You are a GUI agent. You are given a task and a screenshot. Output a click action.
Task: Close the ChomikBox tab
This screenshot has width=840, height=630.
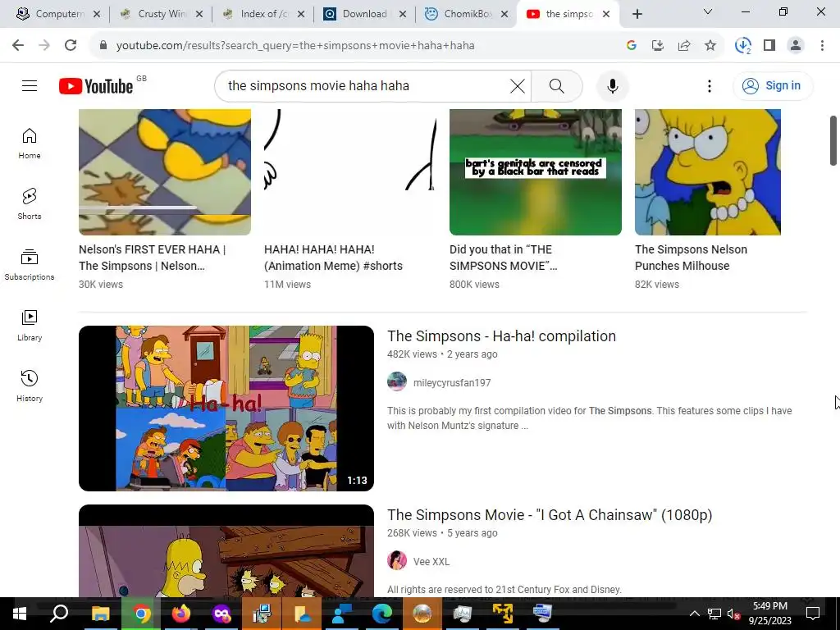click(x=504, y=14)
